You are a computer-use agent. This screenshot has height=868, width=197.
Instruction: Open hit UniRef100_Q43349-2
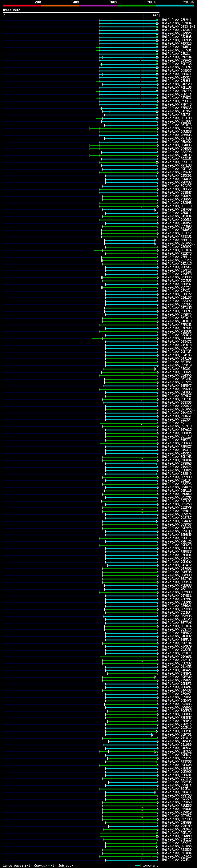[179, 26]
